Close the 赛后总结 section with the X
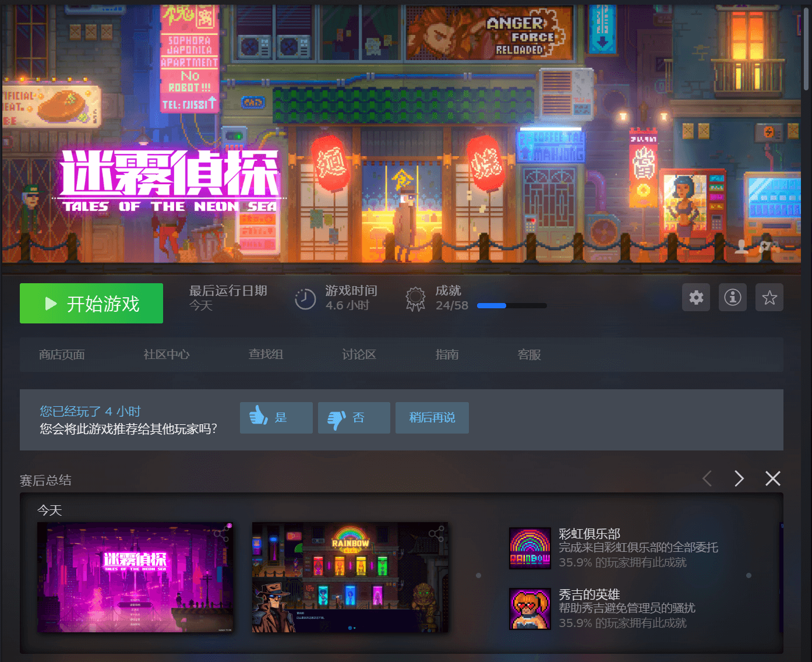The height and width of the screenshot is (662, 812). coord(773,478)
